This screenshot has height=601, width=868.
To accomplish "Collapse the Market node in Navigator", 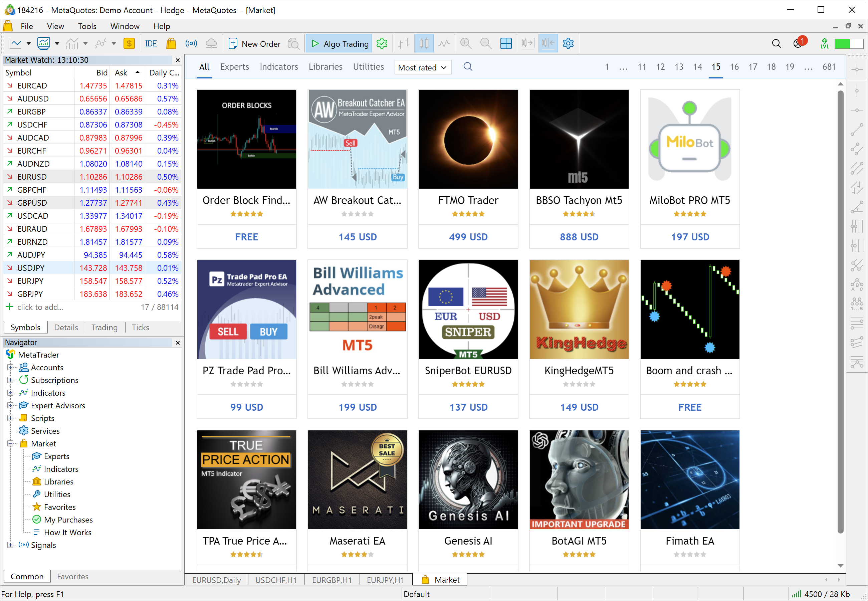I will pyautogui.click(x=10, y=443).
